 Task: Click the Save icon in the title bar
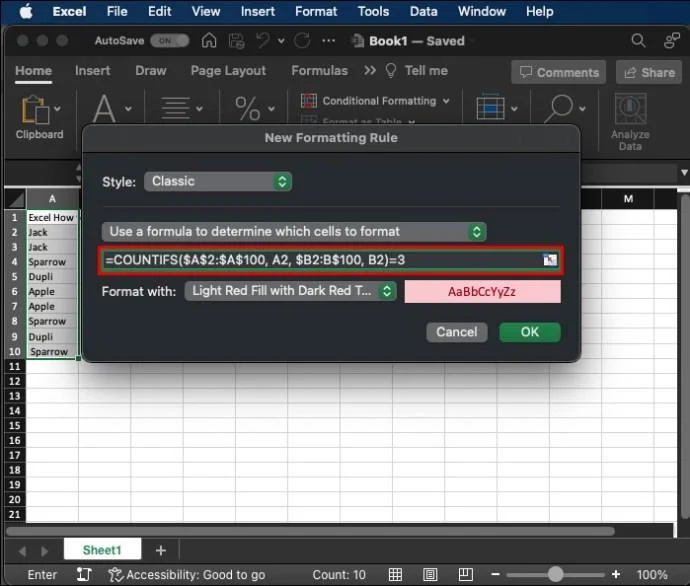click(x=236, y=41)
